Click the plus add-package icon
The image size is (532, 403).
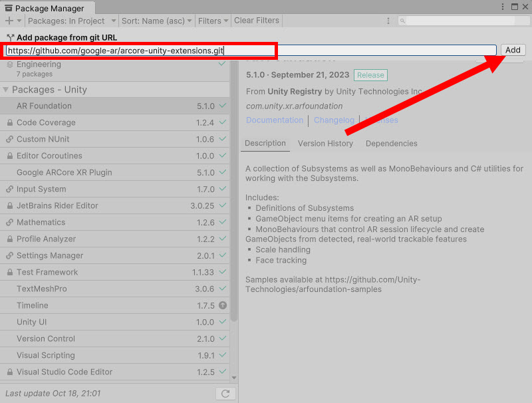coord(9,21)
